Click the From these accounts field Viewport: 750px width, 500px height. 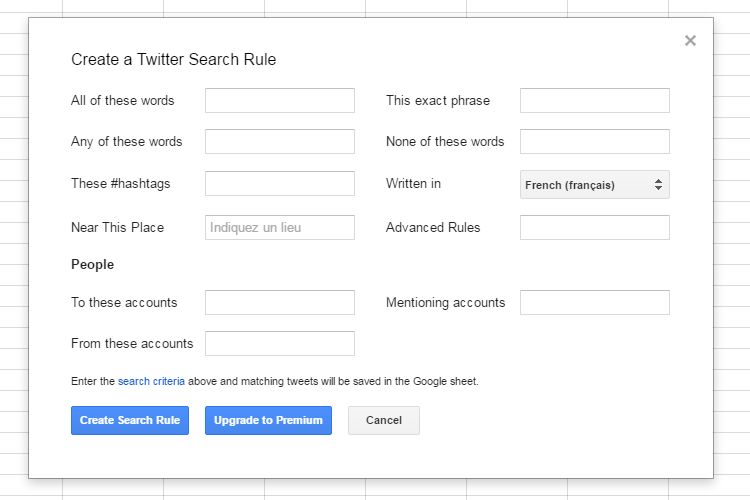tap(280, 344)
